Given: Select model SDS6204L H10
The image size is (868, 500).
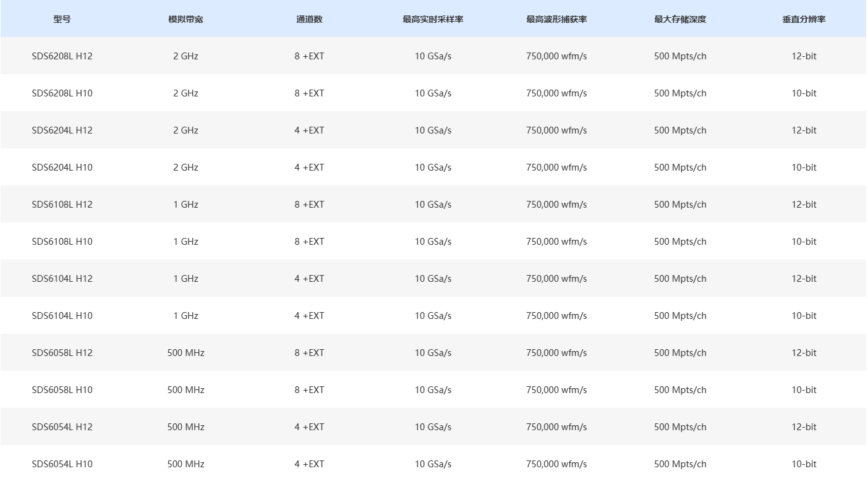Looking at the screenshot, I should [62, 167].
